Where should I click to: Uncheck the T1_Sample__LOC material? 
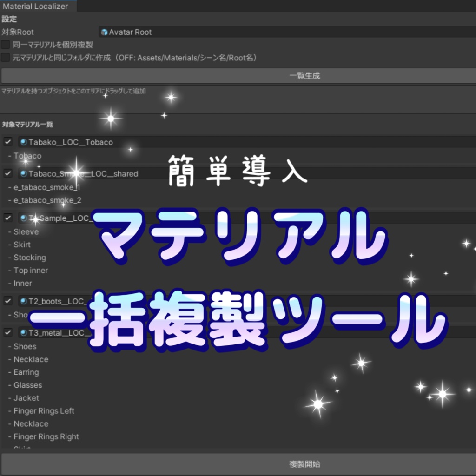(7, 218)
